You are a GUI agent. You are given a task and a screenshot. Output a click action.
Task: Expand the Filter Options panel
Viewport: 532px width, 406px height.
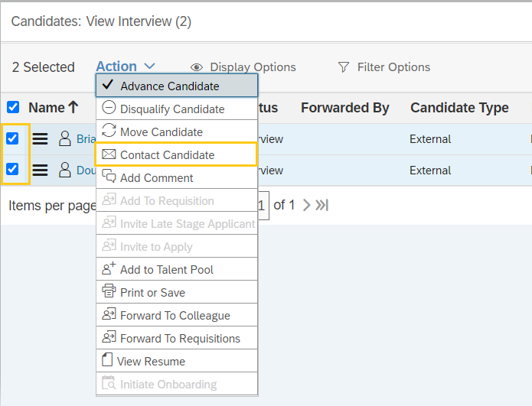pos(384,67)
